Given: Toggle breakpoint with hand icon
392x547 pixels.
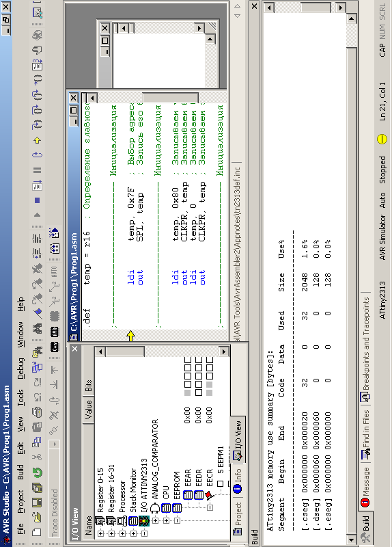Looking at the screenshot, I should tap(37, 50).
